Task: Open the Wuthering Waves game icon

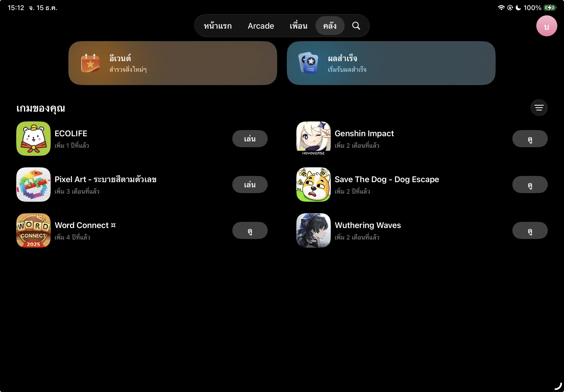Action: point(313,230)
